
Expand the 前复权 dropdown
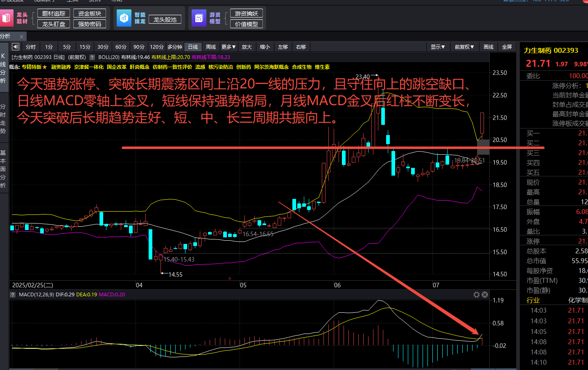[464, 47]
